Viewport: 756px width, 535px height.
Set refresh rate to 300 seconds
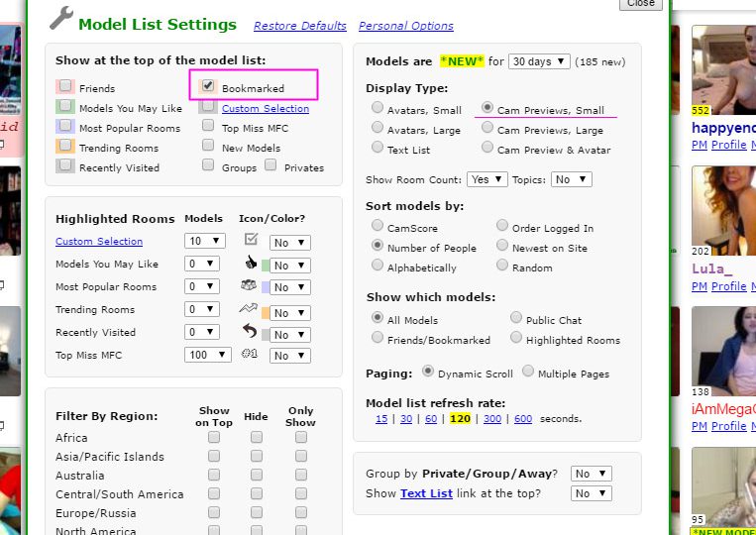coord(491,419)
